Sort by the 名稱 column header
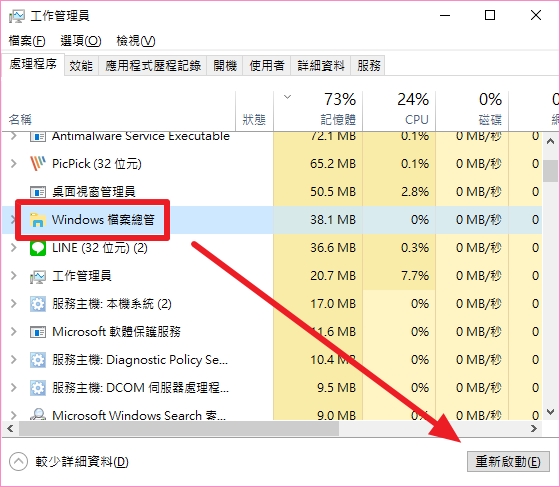The height and width of the screenshot is (487, 560). pos(119,111)
